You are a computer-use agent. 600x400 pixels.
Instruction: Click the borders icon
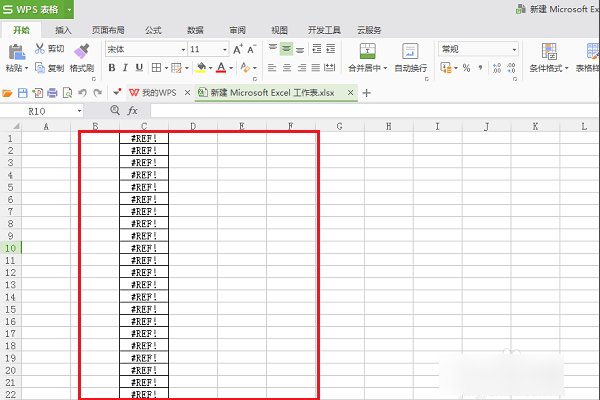(156, 68)
